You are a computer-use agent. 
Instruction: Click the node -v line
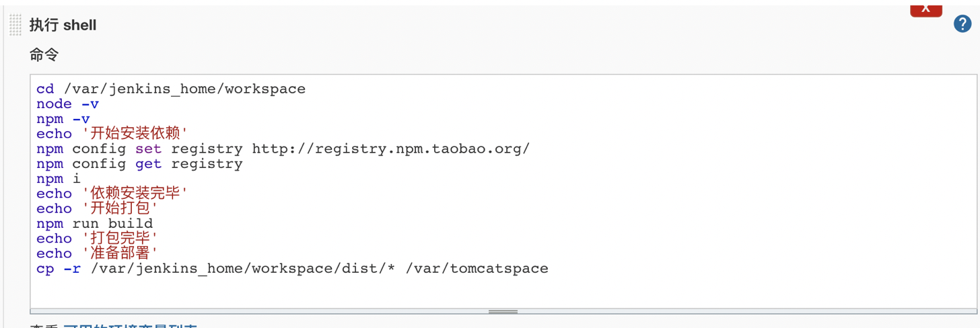coord(67,104)
